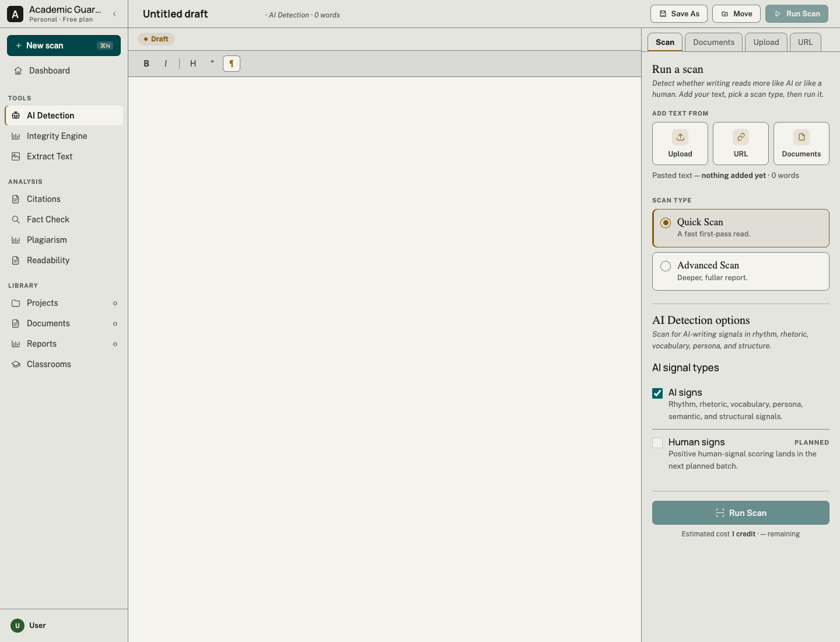Click the Projects count badge
The height and width of the screenshot is (642, 840).
tap(115, 303)
